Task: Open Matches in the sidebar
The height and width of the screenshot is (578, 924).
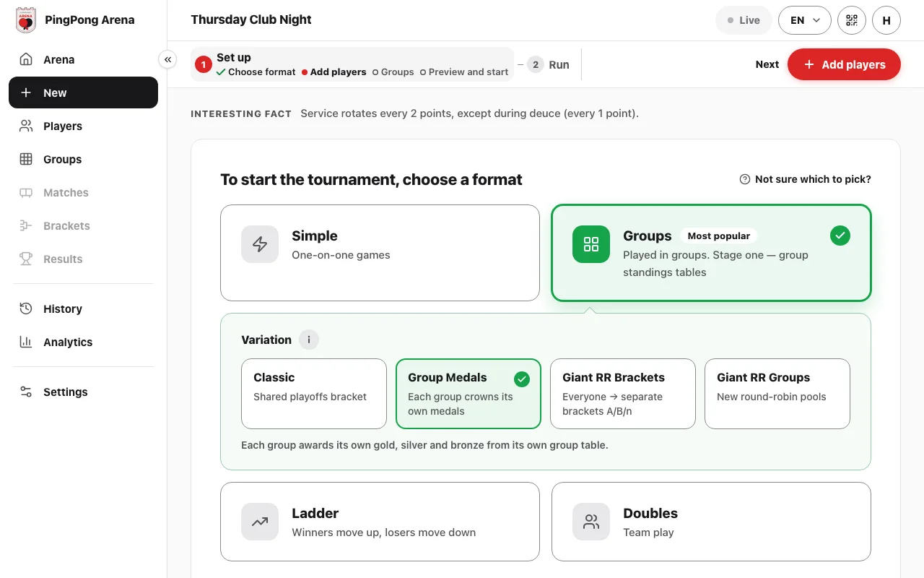Action: tap(83, 192)
